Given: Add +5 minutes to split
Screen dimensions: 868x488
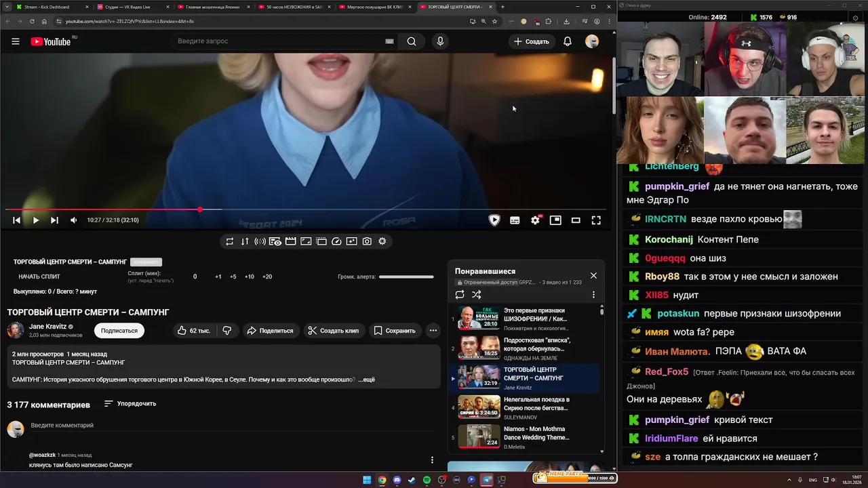Looking at the screenshot, I should (233, 277).
